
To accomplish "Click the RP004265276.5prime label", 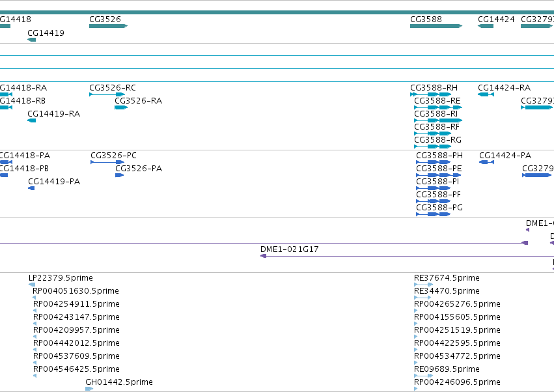I will [457, 304].
